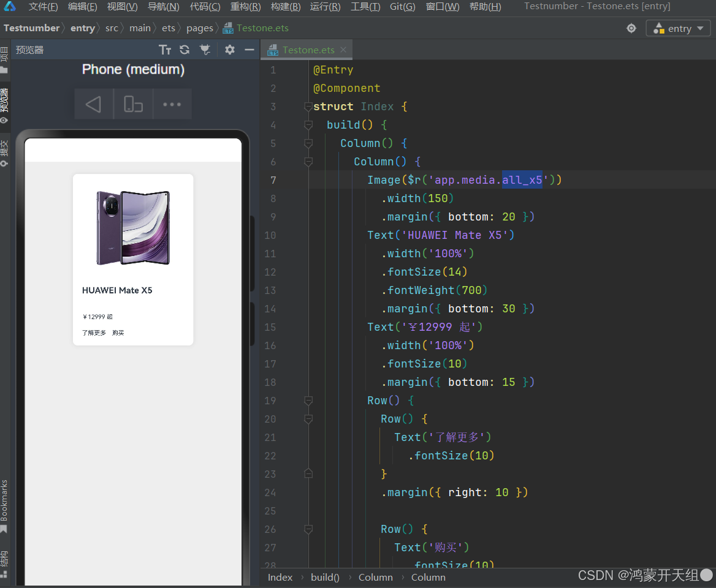Viewport: 716px width, 588px height.
Task: Select main in the breadcrumb path
Action: coord(140,28)
